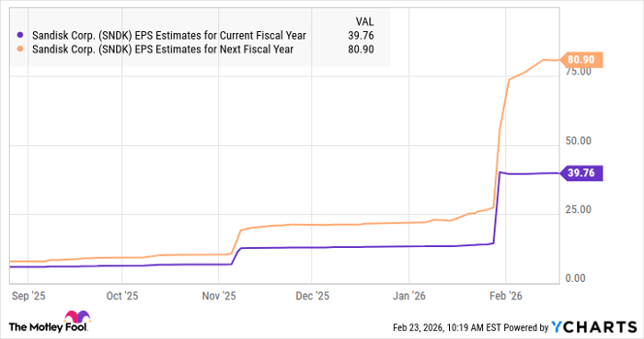644x339 pixels.
Task: Click the YCharts logo
Action: click(594, 327)
